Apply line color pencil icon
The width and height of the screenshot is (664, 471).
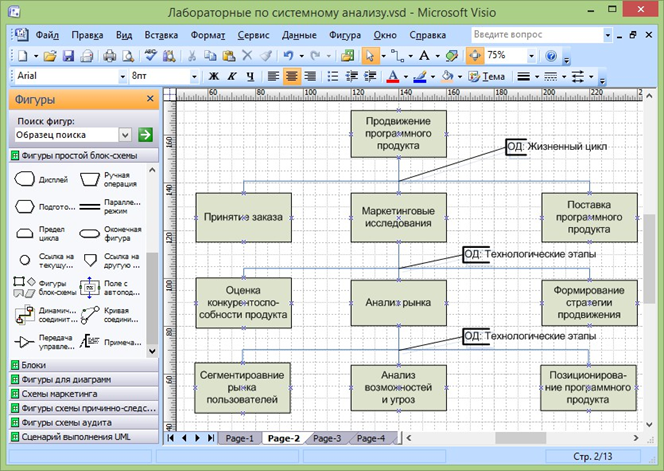[x=420, y=76]
